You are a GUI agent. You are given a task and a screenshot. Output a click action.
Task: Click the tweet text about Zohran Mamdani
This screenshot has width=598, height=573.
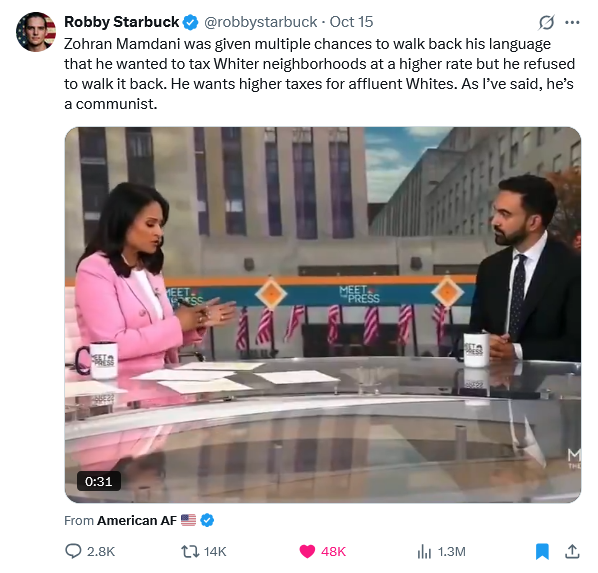pyautogui.click(x=319, y=74)
